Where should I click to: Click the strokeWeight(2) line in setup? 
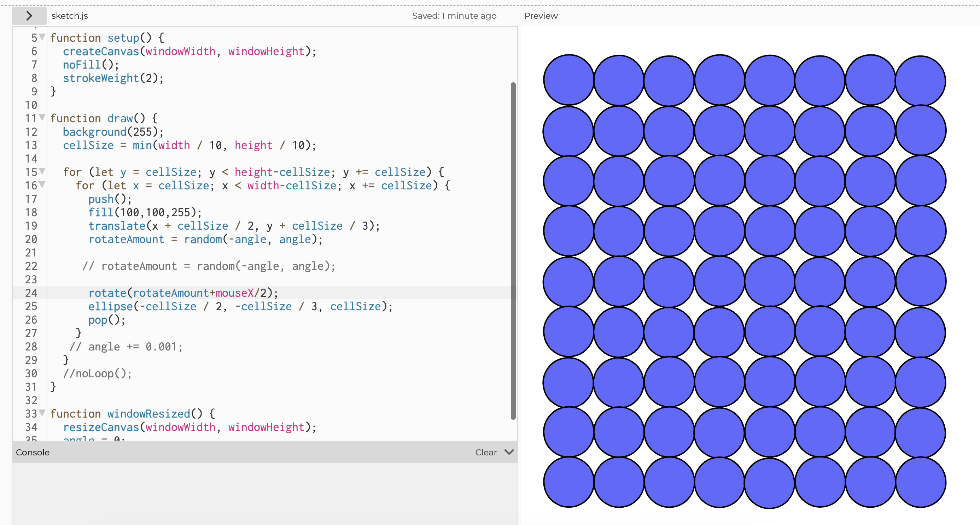click(113, 78)
